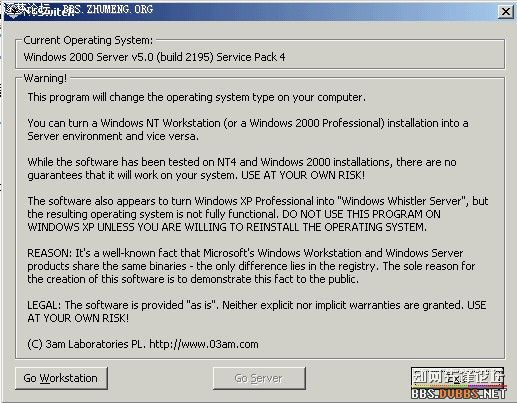Click the BBS.DUBBS.NET watermark logo
Viewport: 517px width, 403px height.
tap(459, 394)
